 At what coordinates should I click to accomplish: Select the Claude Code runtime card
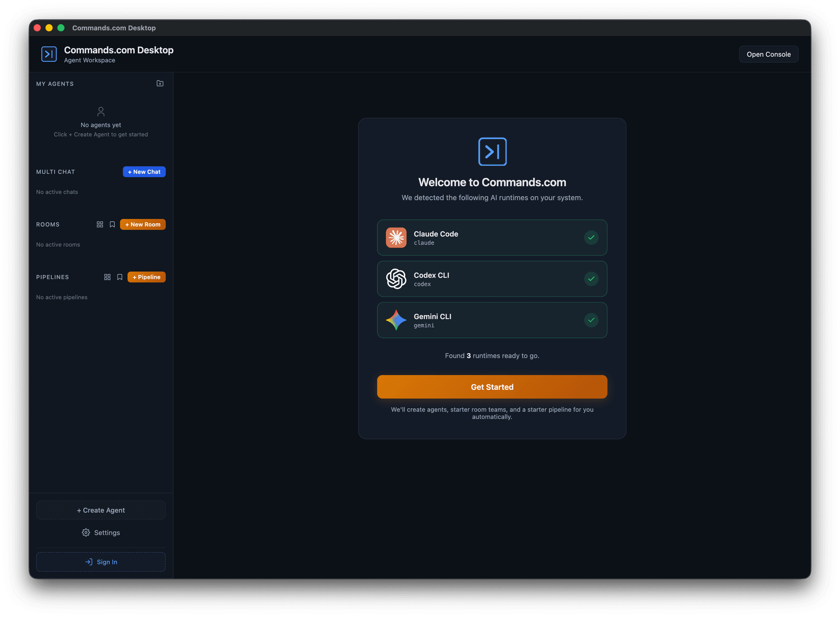(492, 238)
